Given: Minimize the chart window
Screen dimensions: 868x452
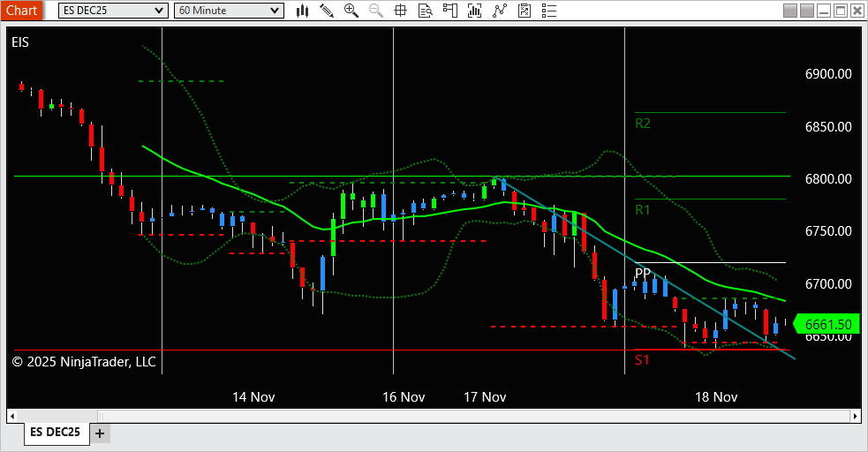Looking at the screenshot, I should tap(824, 11).
